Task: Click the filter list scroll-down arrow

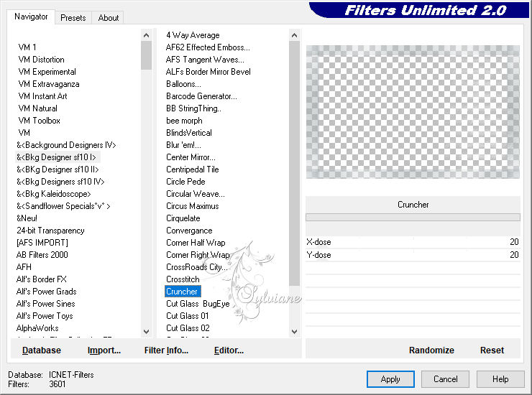Action: click(295, 332)
